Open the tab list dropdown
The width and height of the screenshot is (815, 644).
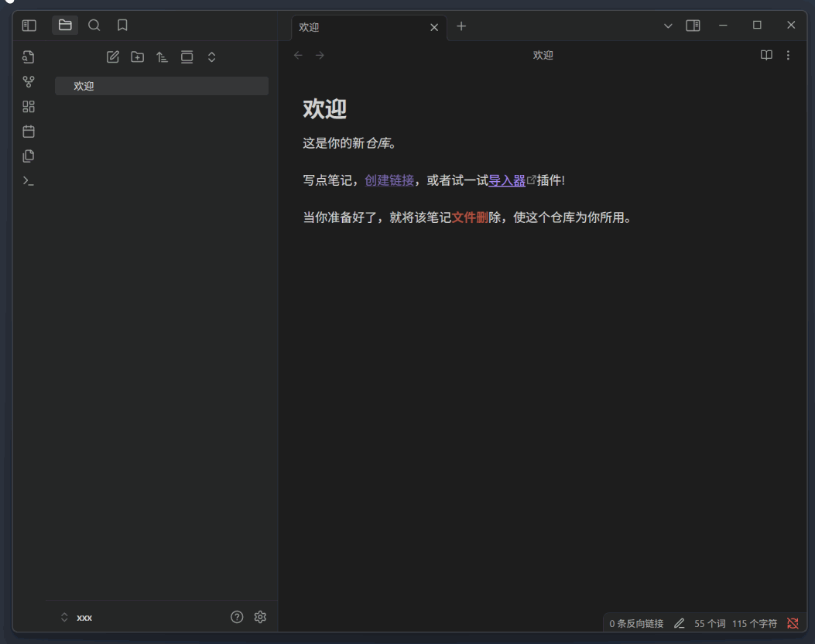click(668, 26)
